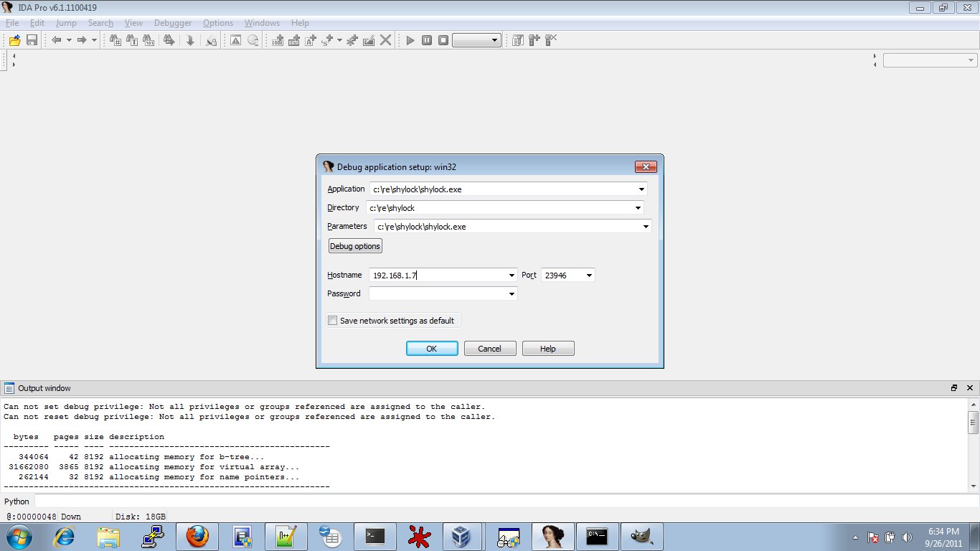Expand the Parameters dropdown
The height and width of the screenshot is (551, 980).
pos(646,227)
